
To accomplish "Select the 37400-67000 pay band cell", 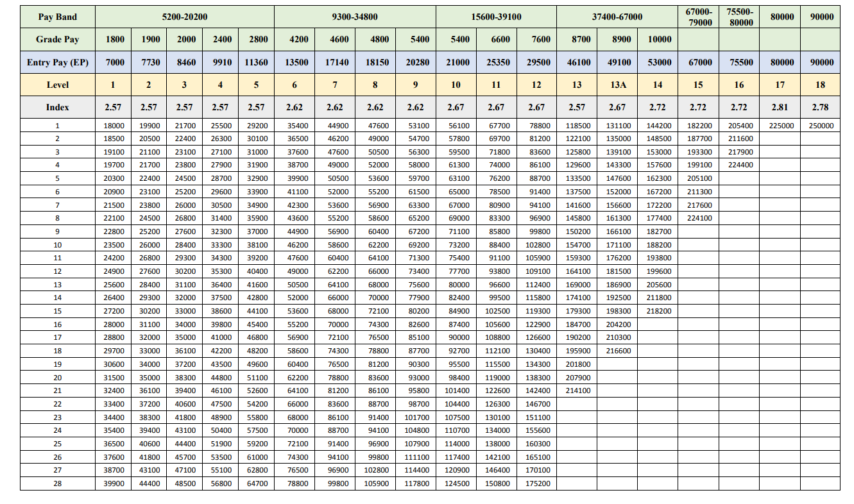I will click(617, 17).
